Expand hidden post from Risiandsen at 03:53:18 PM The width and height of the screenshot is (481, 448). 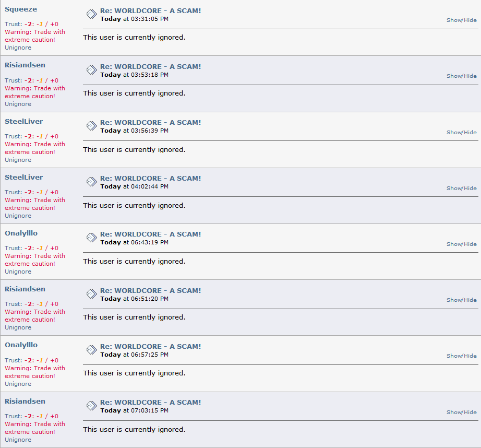point(461,76)
